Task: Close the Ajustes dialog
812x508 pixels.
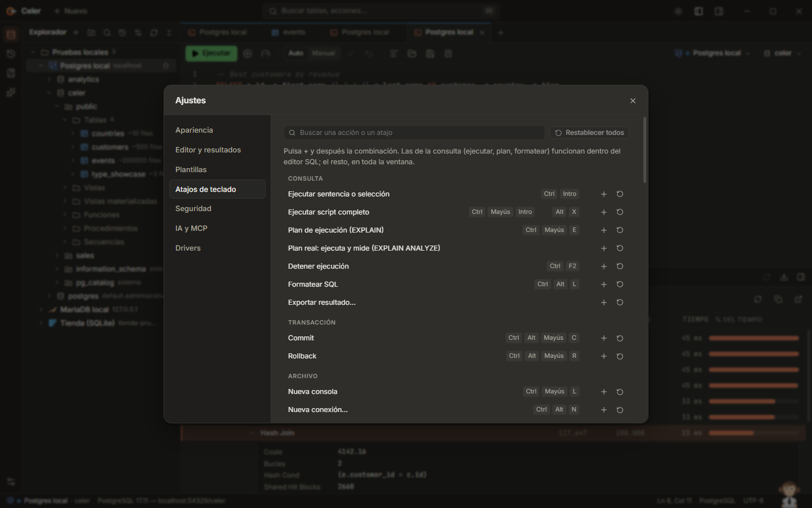Action: [x=633, y=100]
